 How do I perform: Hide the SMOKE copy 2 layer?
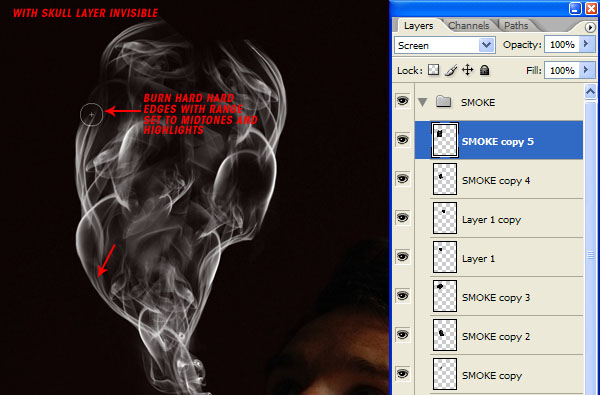402,335
